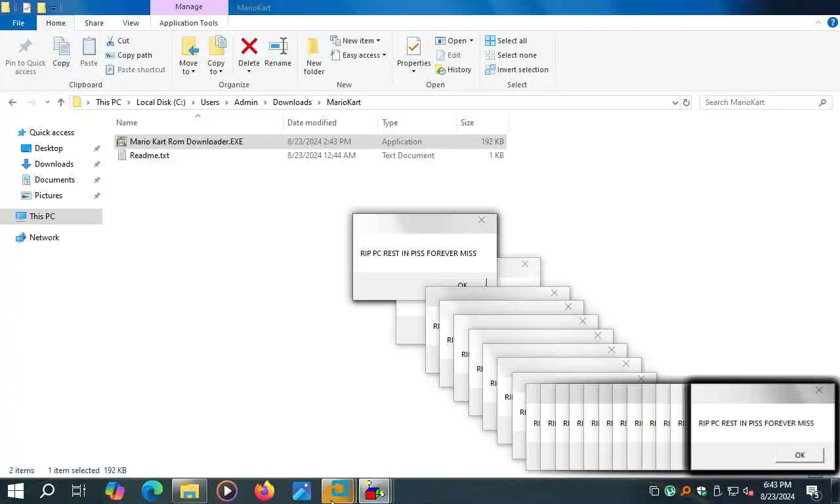Click the Manage contextual tab
The image size is (840, 504).
[188, 7]
